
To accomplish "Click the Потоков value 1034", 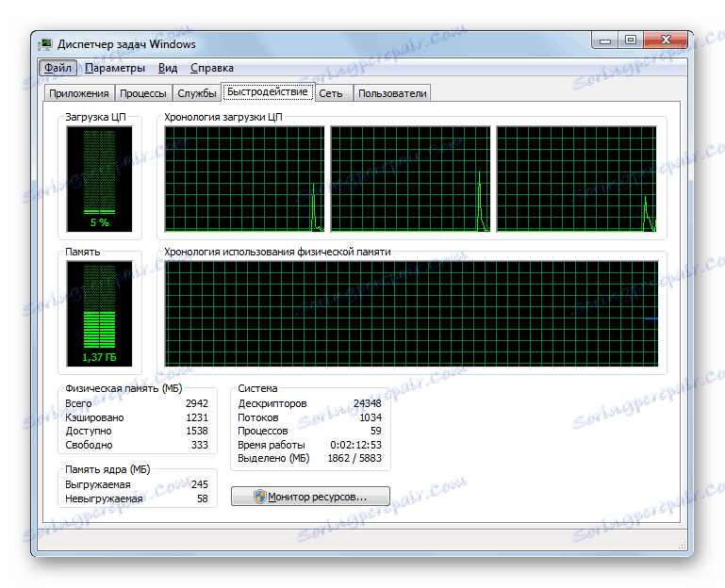I will [x=371, y=417].
